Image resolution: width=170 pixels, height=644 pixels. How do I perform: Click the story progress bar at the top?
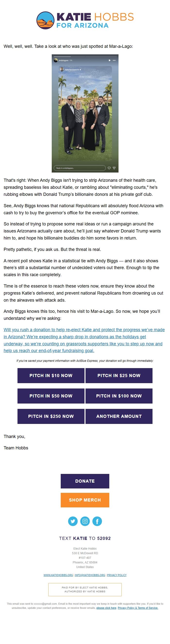[x=85, y=57]
